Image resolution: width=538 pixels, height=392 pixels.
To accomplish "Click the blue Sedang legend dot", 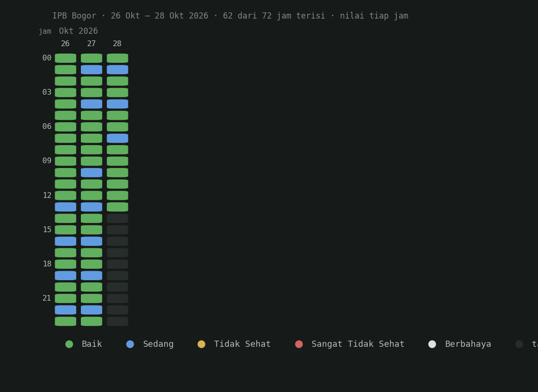I will click(x=130, y=344).
